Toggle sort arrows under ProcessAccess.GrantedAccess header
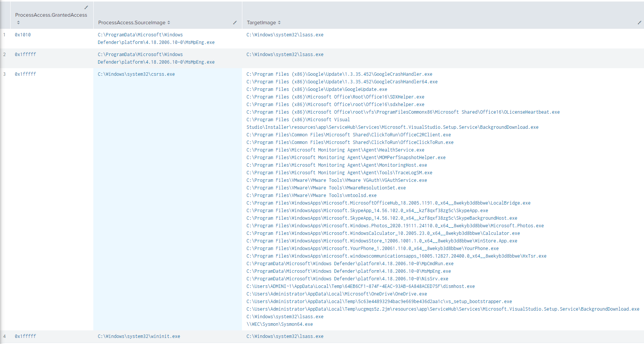Screen dimensions: 644x344 tap(18, 23)
